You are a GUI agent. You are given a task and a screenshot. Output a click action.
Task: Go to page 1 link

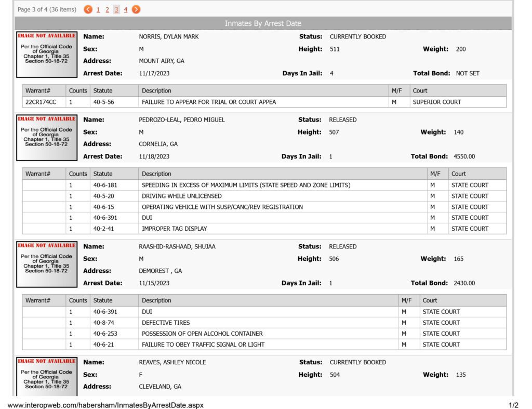pos(98,9)
